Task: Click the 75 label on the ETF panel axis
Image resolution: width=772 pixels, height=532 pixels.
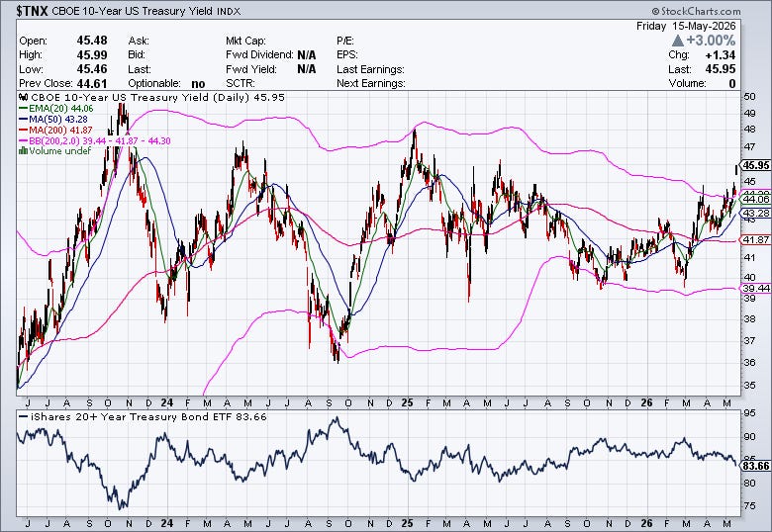Action: point(750,506)
